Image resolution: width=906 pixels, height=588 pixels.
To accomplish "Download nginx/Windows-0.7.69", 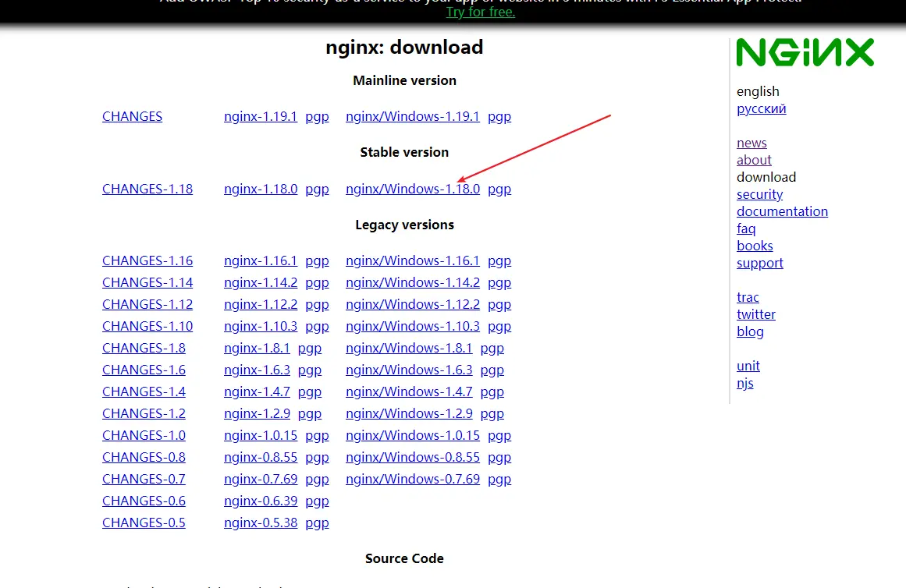I will (413, 480).
